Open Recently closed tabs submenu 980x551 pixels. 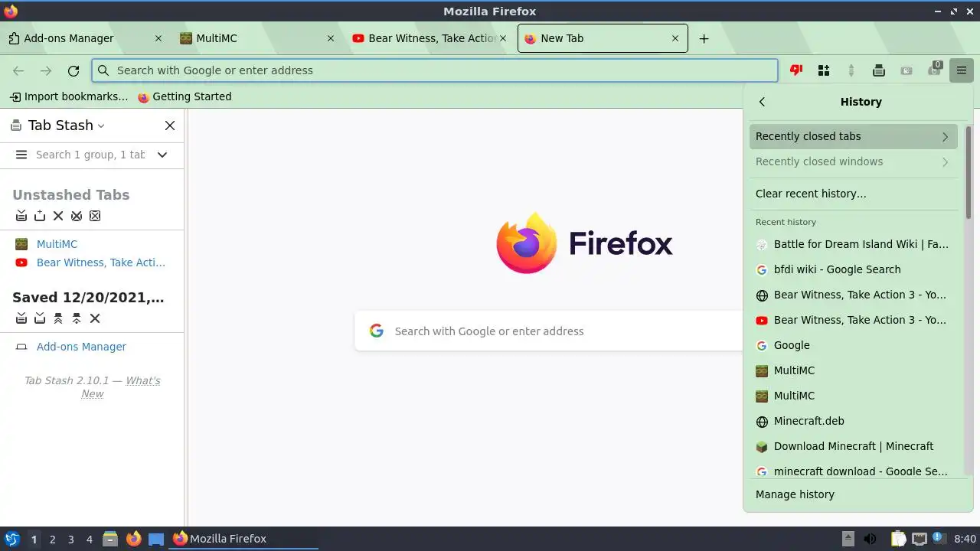pyautogui.click(x=853, y=136)
